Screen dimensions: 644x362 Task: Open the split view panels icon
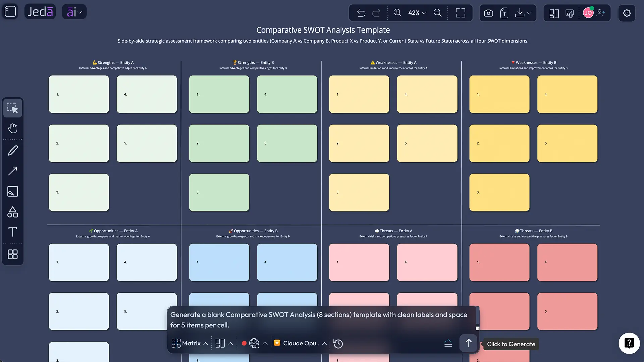(x=554, y=13)
